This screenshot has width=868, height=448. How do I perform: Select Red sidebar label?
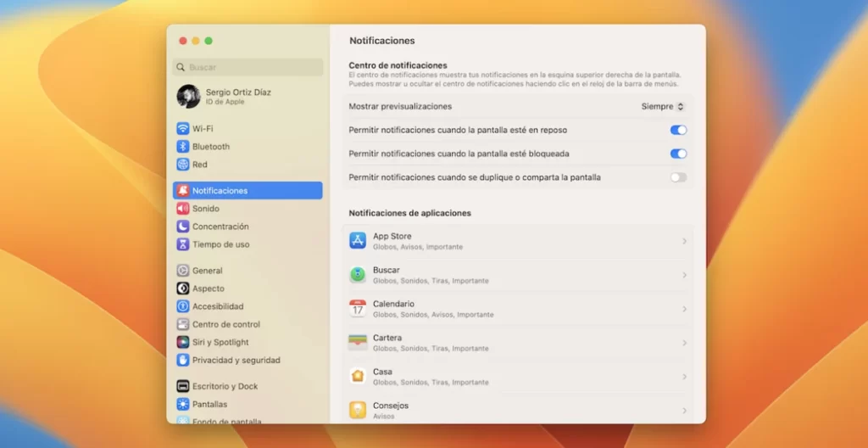(x=200, y=164)
